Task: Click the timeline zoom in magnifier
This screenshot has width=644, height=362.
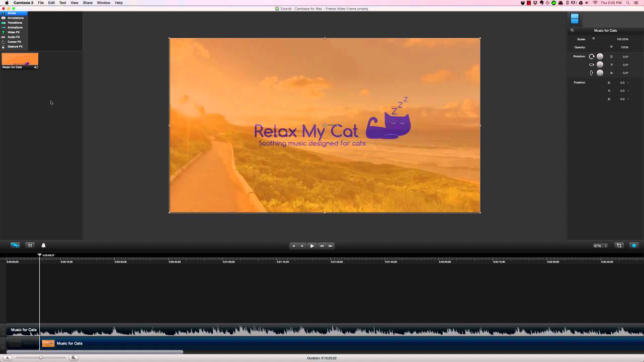Action: [73, 358]
